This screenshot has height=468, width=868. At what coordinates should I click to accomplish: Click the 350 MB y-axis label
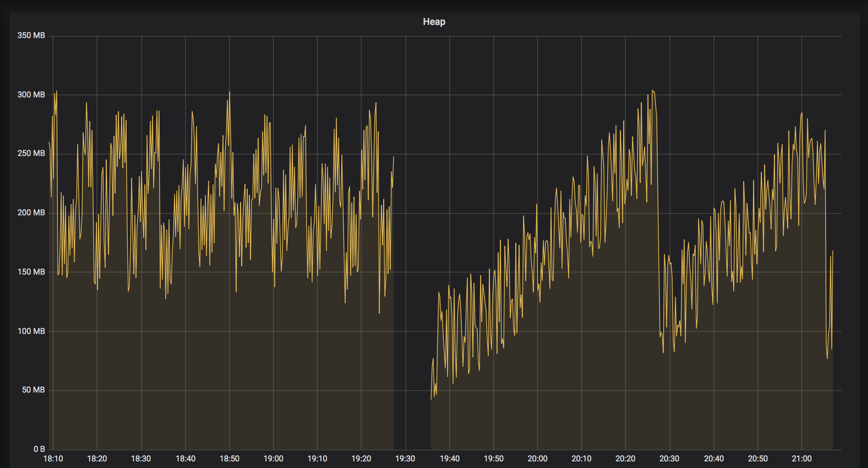(32, 35)
